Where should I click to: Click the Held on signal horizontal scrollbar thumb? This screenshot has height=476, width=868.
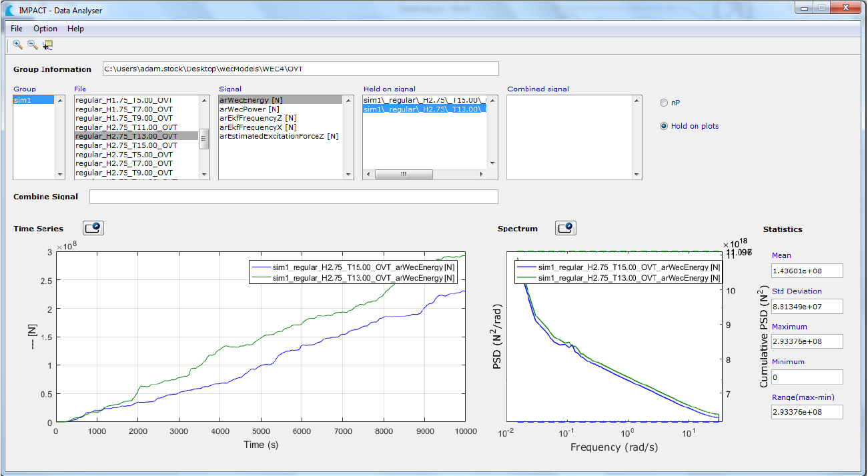[404, 175]
